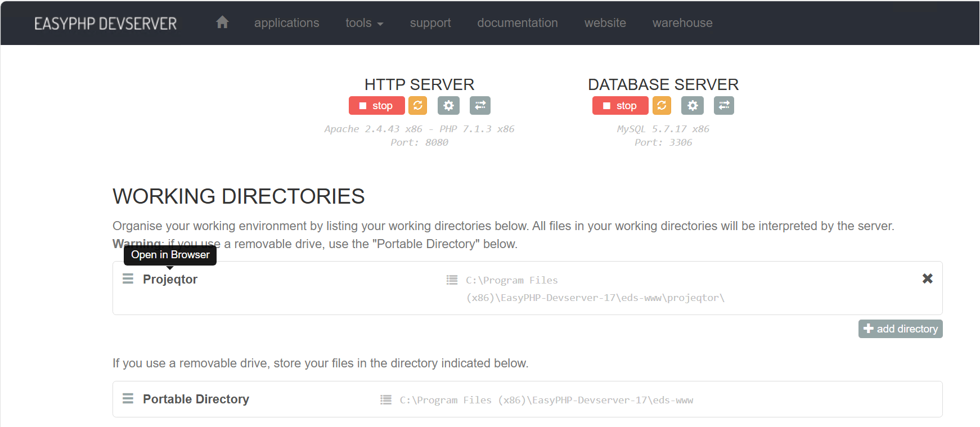980x427 pixels.
Task: Restart the database server with orange refresh icon
Action: [662, 106]
